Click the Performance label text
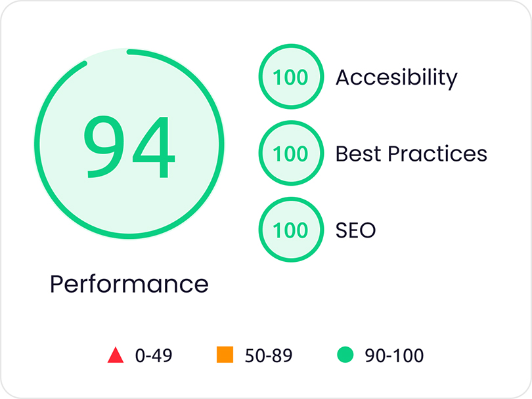Screen dimensions: 532x399 [129, 284]
